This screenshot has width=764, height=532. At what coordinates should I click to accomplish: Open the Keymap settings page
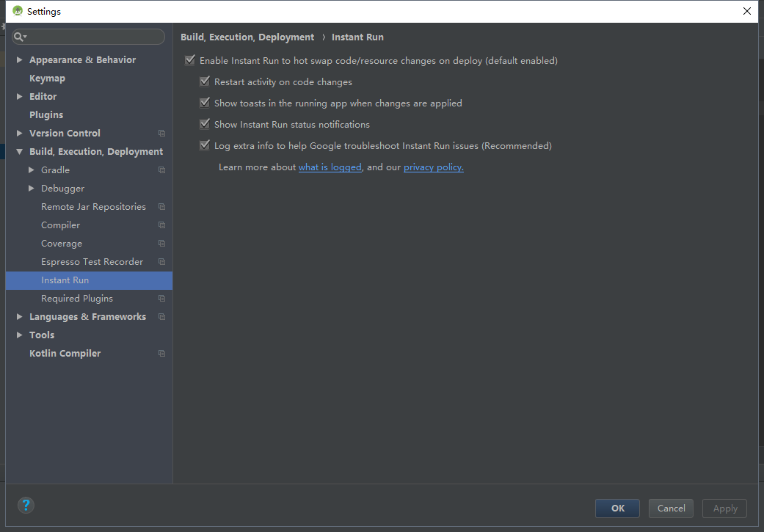point(47,79)
